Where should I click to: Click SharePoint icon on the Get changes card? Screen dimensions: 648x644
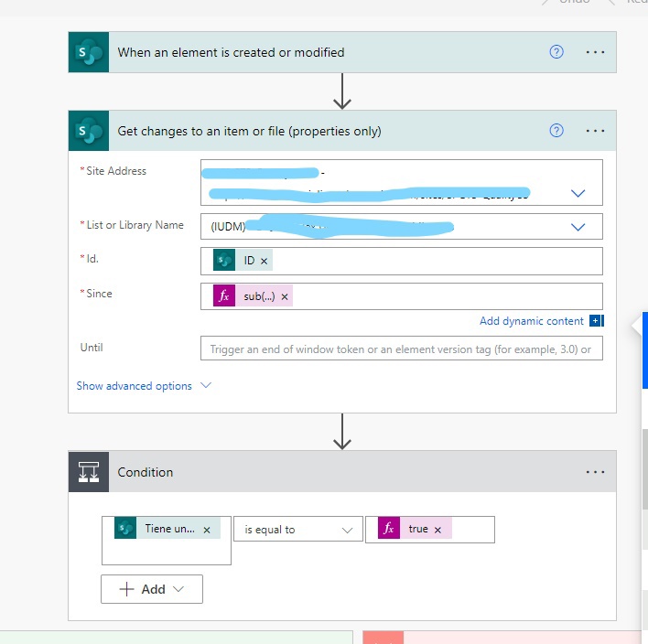[x=89, y=131]
